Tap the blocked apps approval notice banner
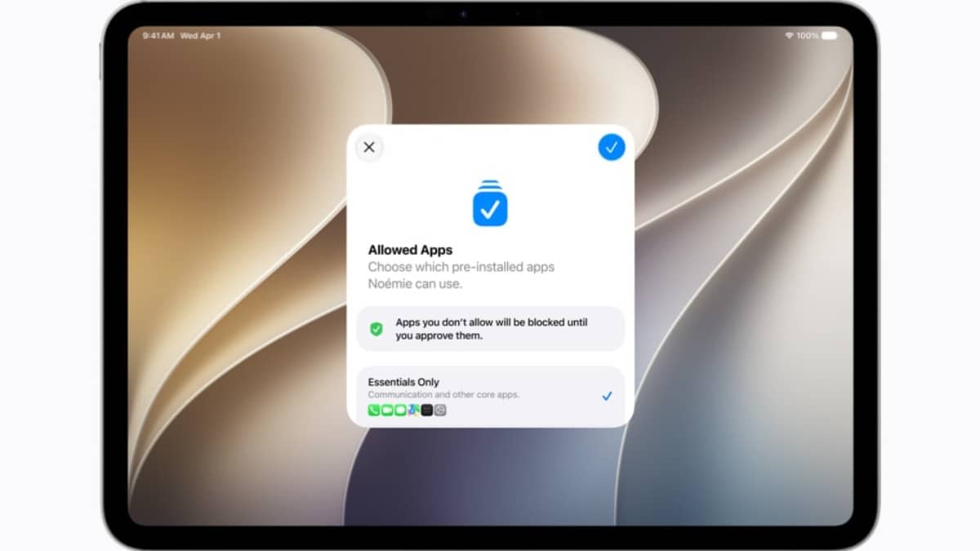Image resolution: width=980 pixels, height=551 pixels. 491,329
